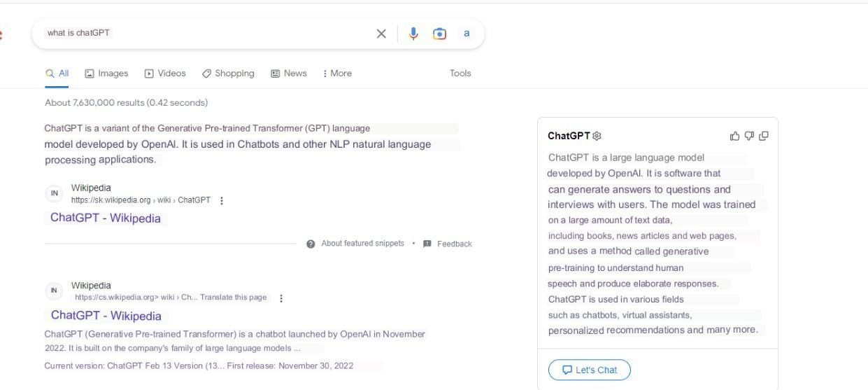Viewport: 868px width, 390px height.
Task: Open the Feedback link
Action: 455,244
